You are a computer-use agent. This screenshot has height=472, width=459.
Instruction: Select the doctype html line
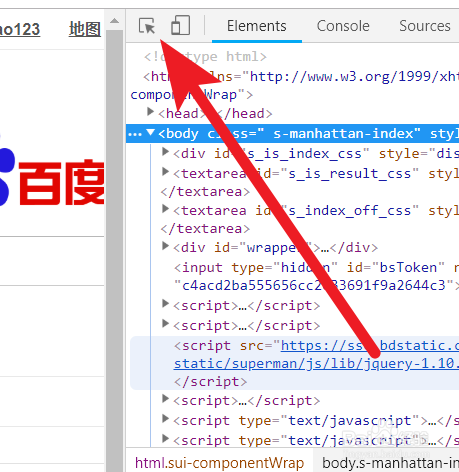point(205,57)
